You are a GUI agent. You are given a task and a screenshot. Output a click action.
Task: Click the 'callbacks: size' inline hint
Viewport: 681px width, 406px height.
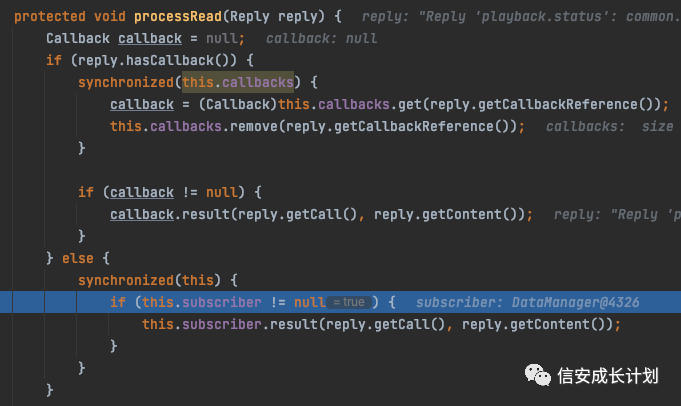(x=609, y=126)
